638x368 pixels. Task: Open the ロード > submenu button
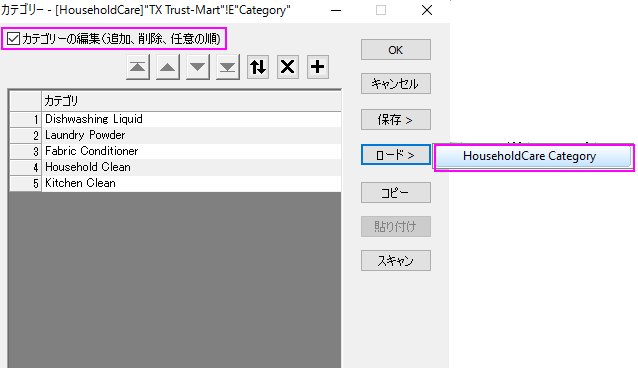tap(395, 155)
